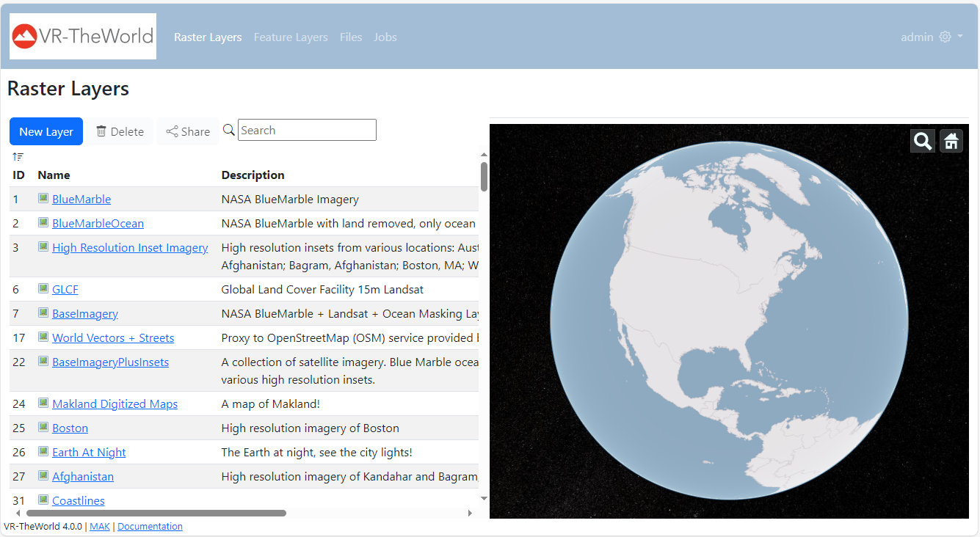Click the sort order icon above ID

coord(18,156)
